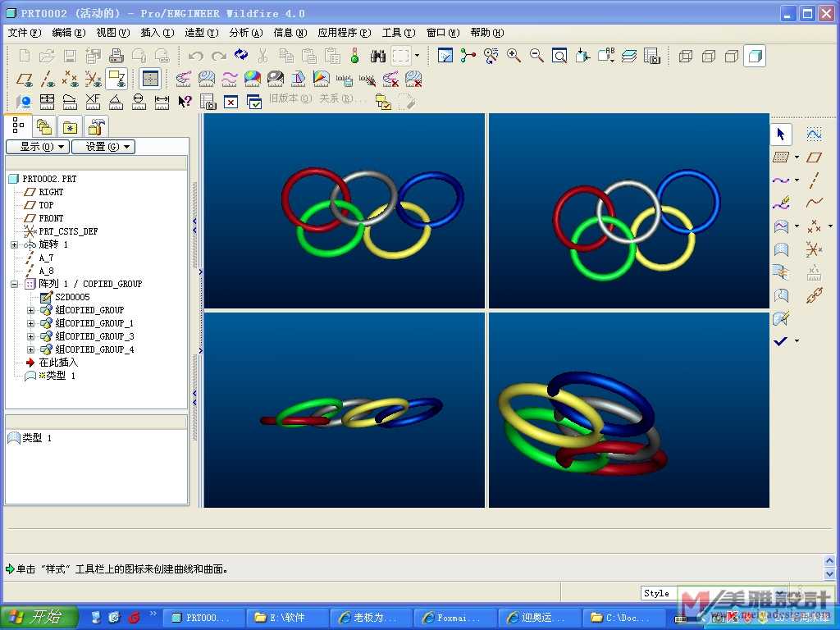Open the Layers icon in the toolbar
The image size is (840, 630).
click(629, 56)
